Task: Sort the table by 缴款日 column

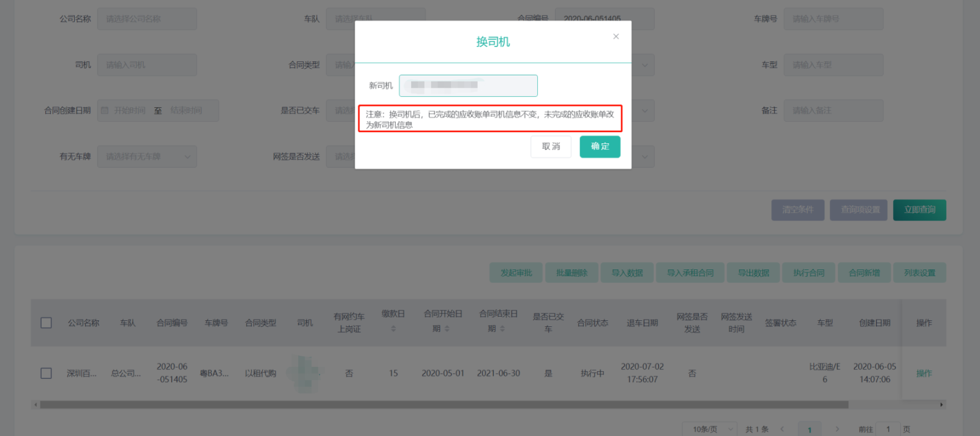Action: point(393,329)
